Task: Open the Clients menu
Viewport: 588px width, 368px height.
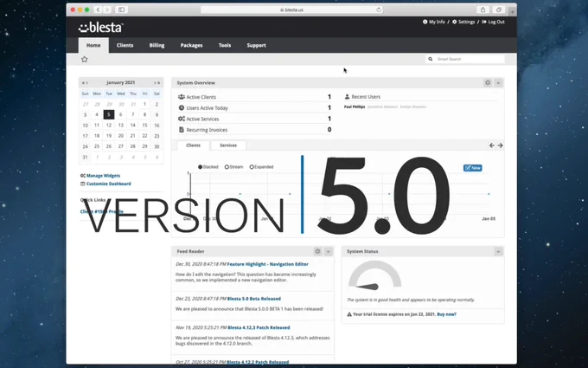Action: (x=125, y=45)
